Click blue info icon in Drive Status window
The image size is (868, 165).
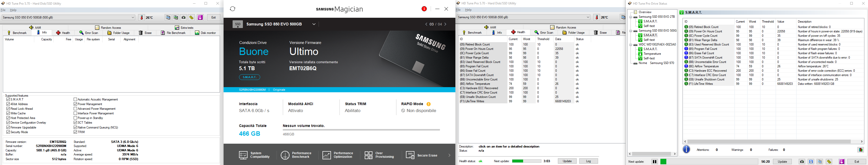coord(686,150)
